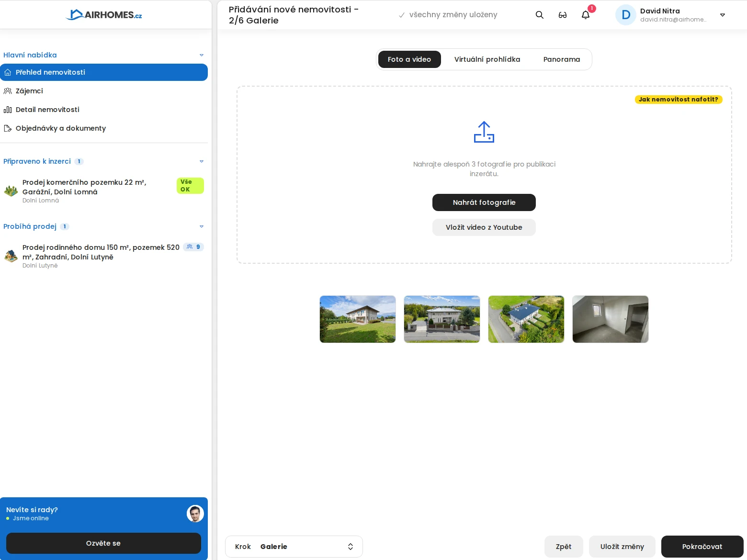Image resolution: width=747 pixels, height=560 pixels.
Task: Select the aerial drone photo thumbnail
Action: (526, 319)
